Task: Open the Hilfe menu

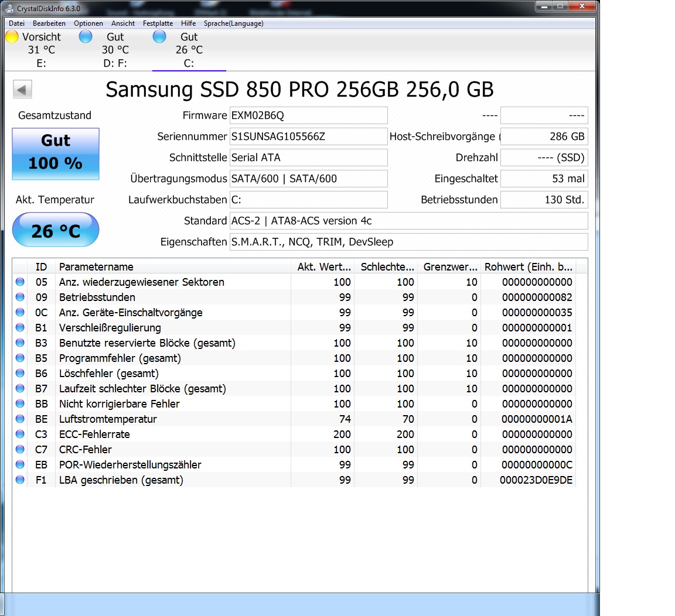Action: (x=188, y=23)
